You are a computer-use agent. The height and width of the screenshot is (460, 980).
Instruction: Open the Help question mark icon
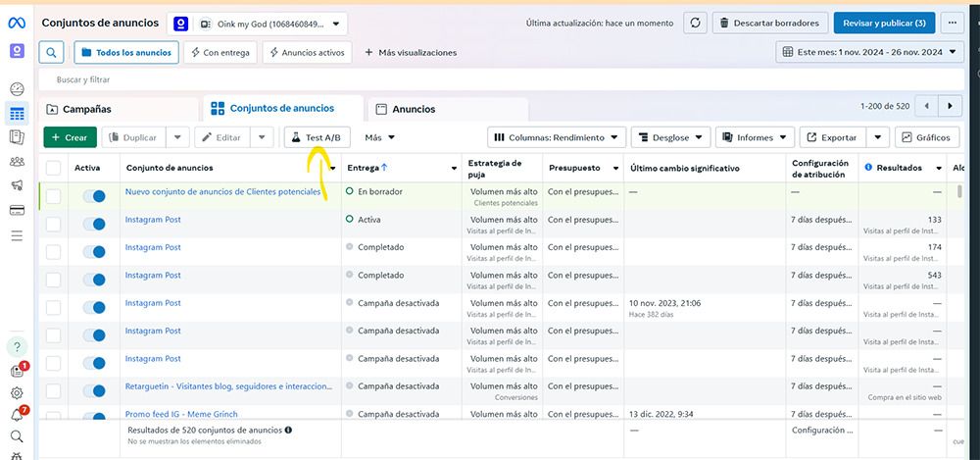(17, 346)
